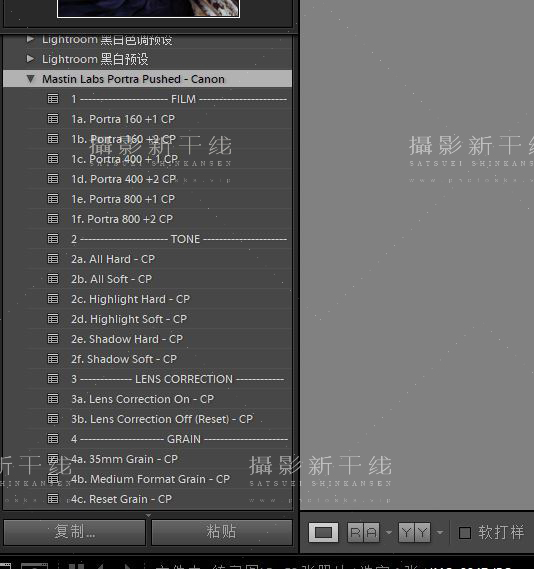534x569 pixels.
Task: Click the preset icon beside 4b. Medium Format Grain
Action: point(53,479)
